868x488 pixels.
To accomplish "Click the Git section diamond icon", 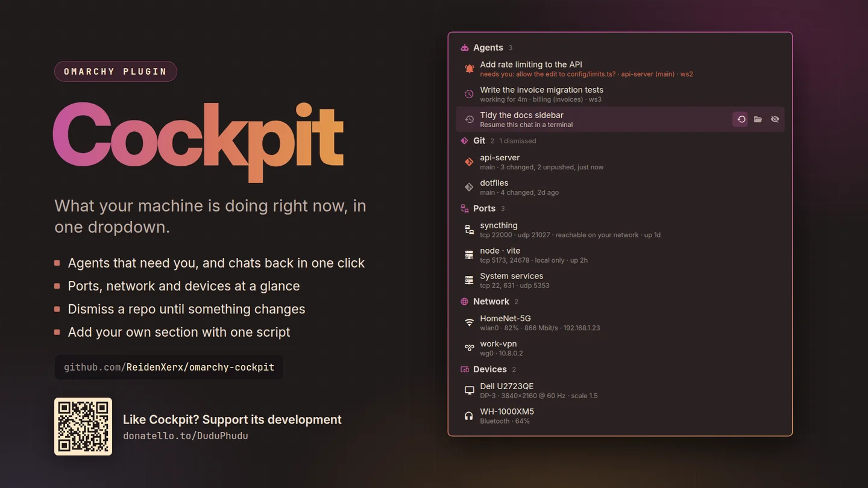I will pyautogui.click(x=465, y=140).
